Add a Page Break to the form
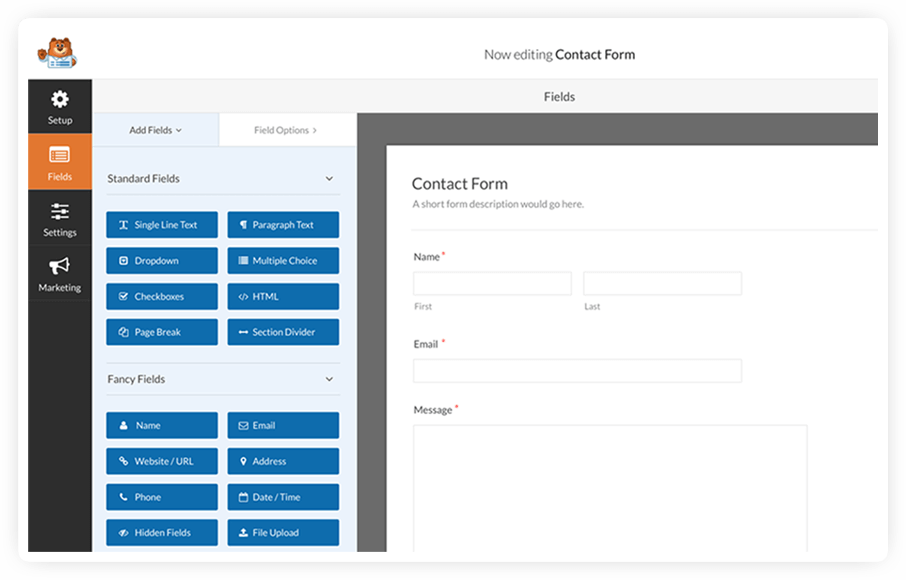Viewport: 906px width, 580px height. point(161,331)
